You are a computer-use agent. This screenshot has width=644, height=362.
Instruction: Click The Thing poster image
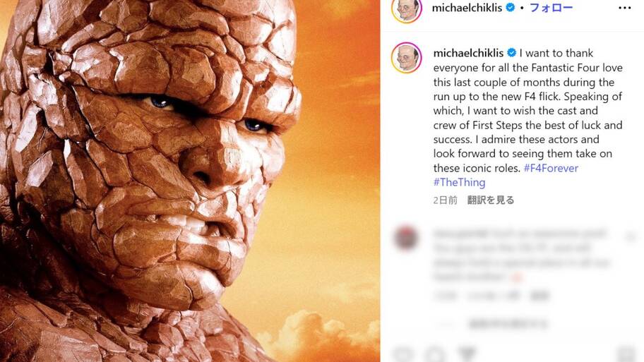[190, 181]
